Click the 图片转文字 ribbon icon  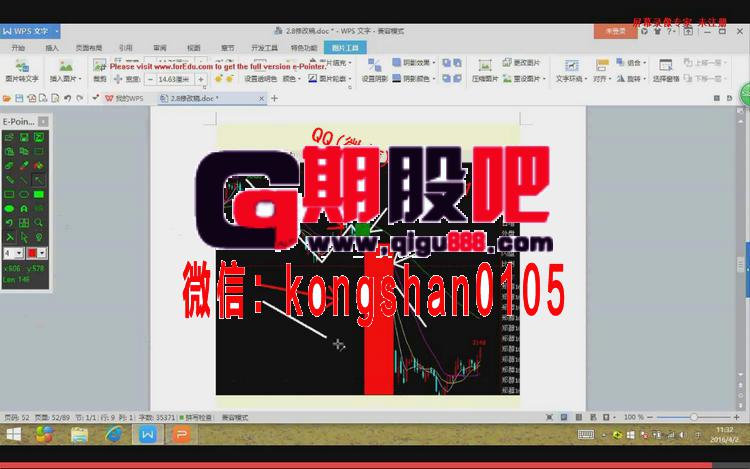(x=22, y=66)
